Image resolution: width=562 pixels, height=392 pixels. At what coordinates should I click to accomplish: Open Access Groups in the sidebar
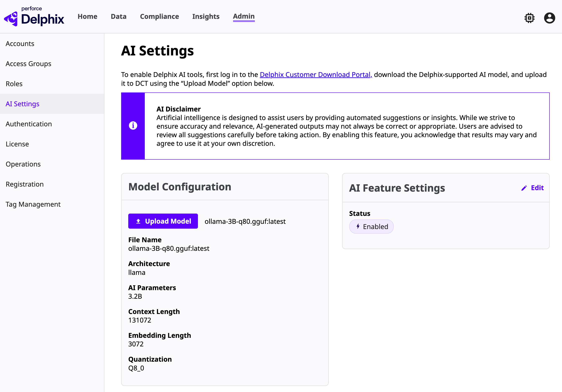point(52,64)
